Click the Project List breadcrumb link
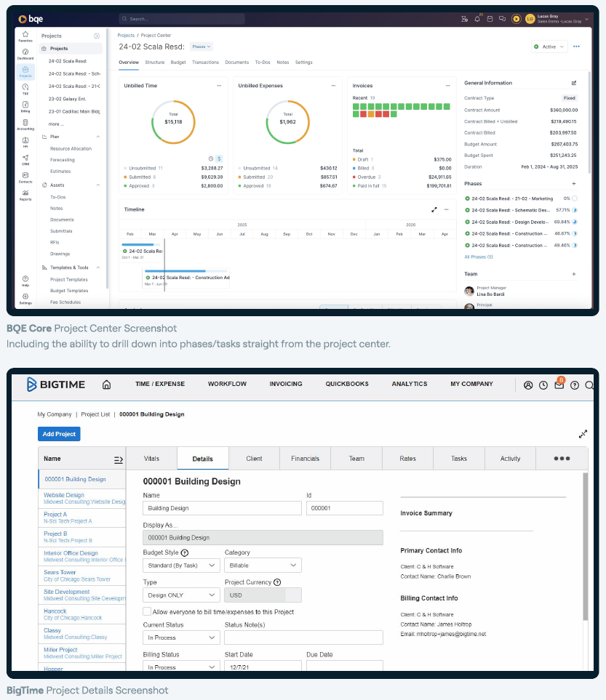This screenshot has height=700, width=606. tap(95, 414)
